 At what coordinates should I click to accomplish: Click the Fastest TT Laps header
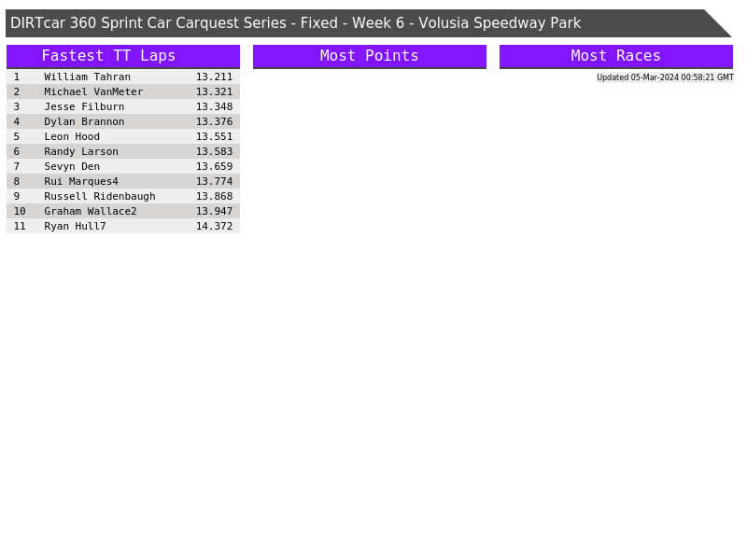point(122,56)
